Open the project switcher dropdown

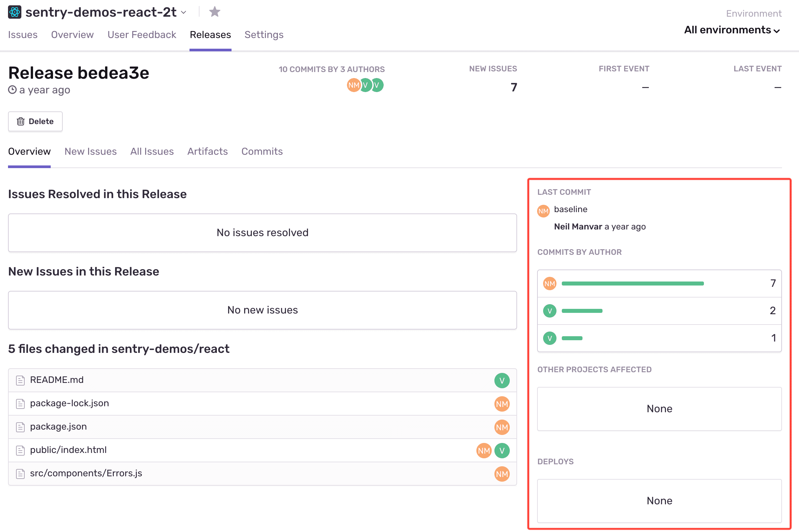(x=183, y=13)
